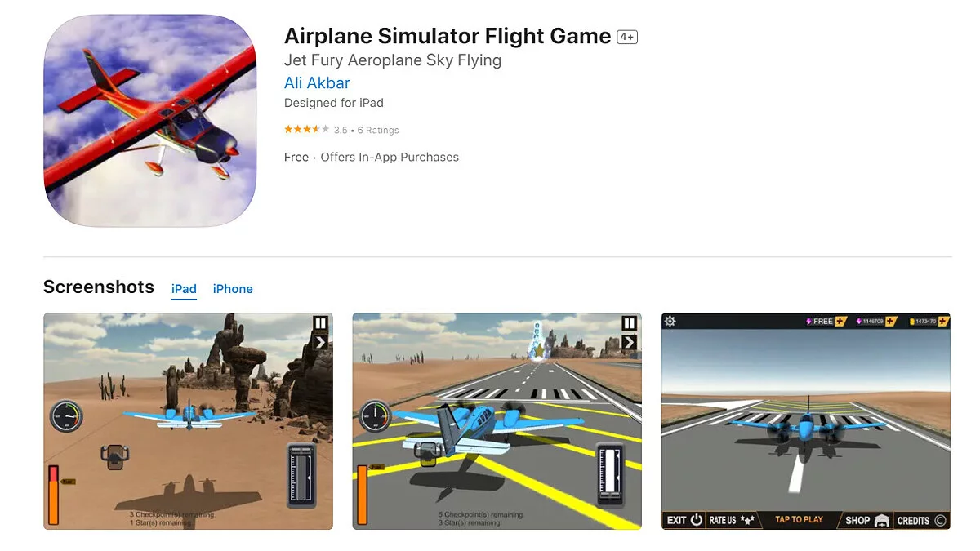Select the iPad screenshots tab
The image size is (980, 551).
coord(184,289)
